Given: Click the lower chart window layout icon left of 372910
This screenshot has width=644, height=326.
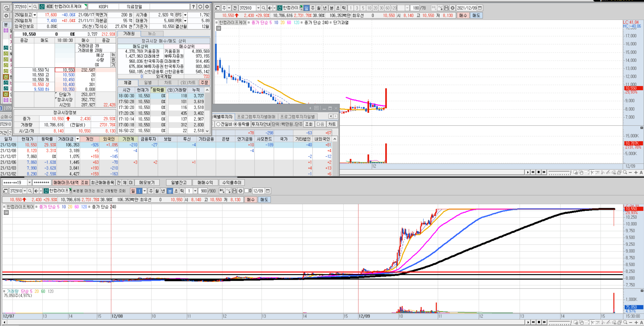Looking at the screenshot, I should tap(5, 191).
